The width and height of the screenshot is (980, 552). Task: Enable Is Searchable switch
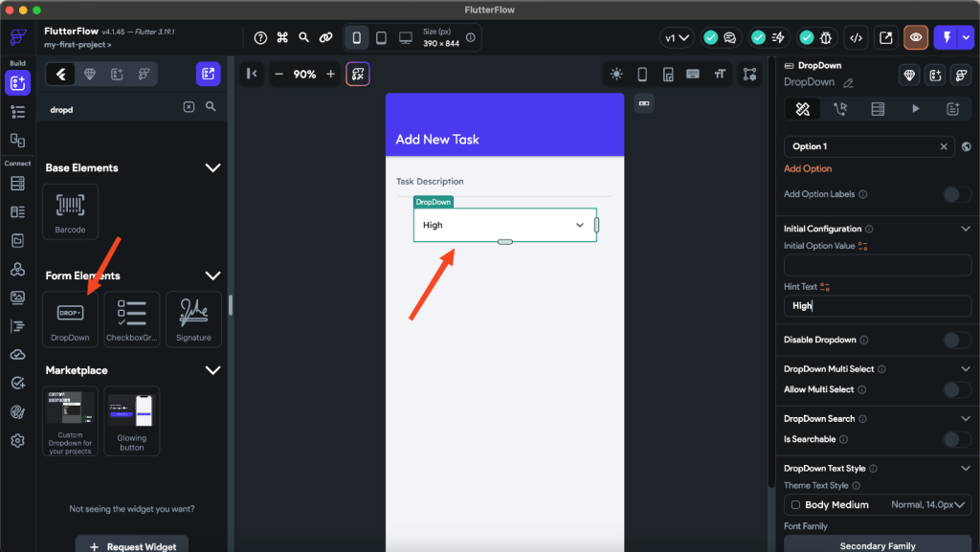[956, 440]
